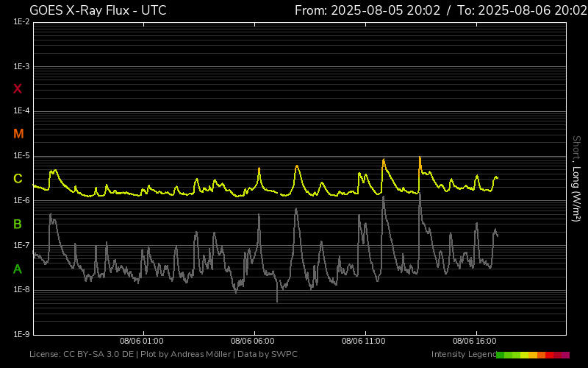Click the Intensity Legend text label

click(462, 355)
